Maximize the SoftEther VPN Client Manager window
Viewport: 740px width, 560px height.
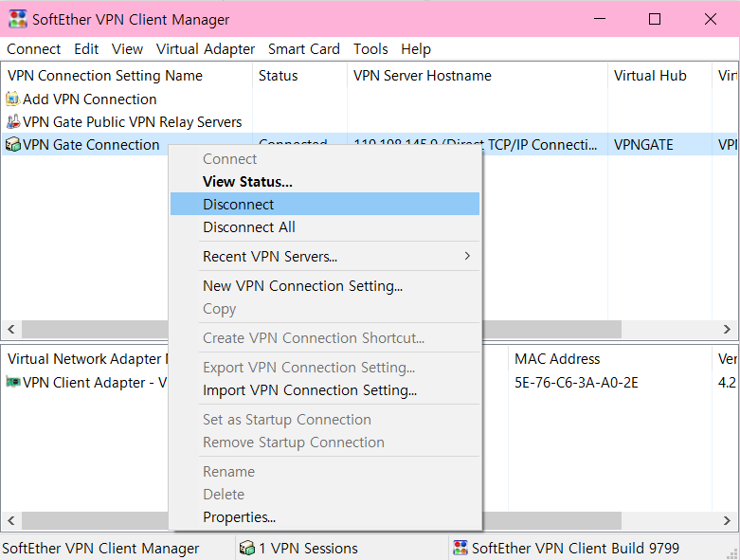[x=655, y=19]
